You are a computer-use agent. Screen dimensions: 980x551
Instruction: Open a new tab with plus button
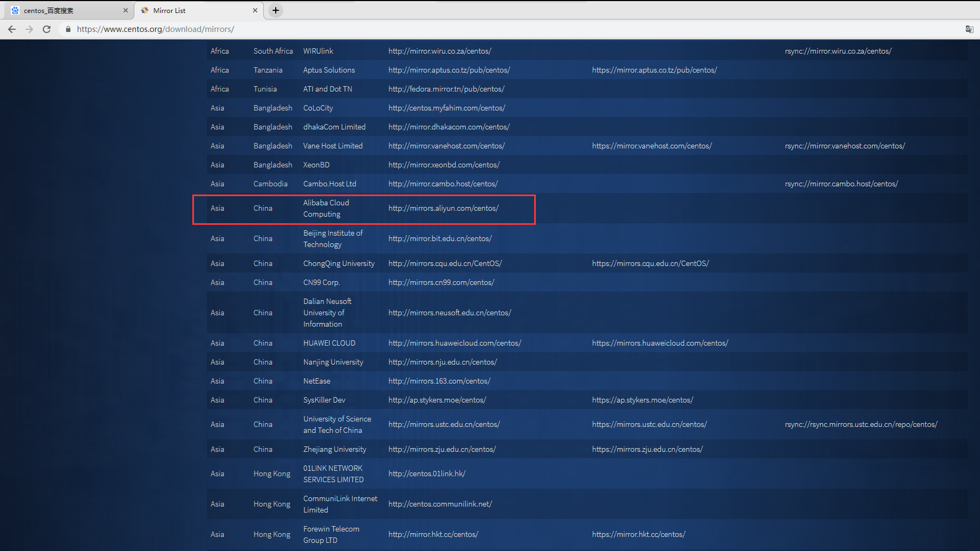tap(276, 10)
